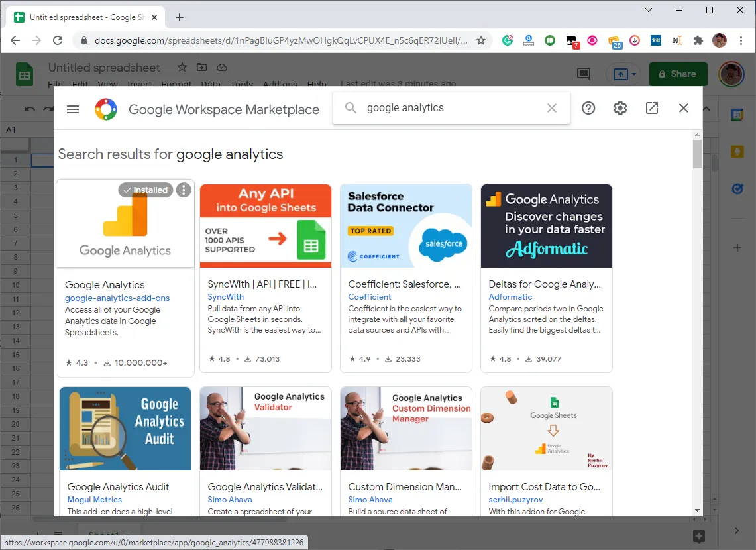Reload the browser page
The image size is (756, 550).
tap(58, 40)
